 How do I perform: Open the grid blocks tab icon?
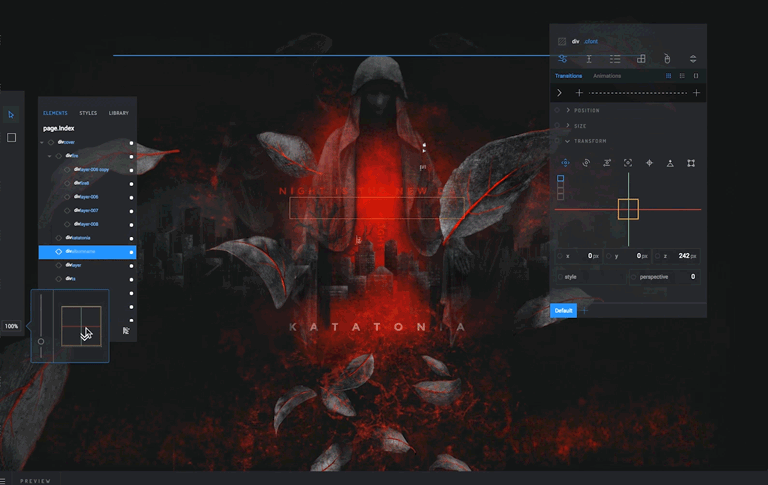[641, 59]
